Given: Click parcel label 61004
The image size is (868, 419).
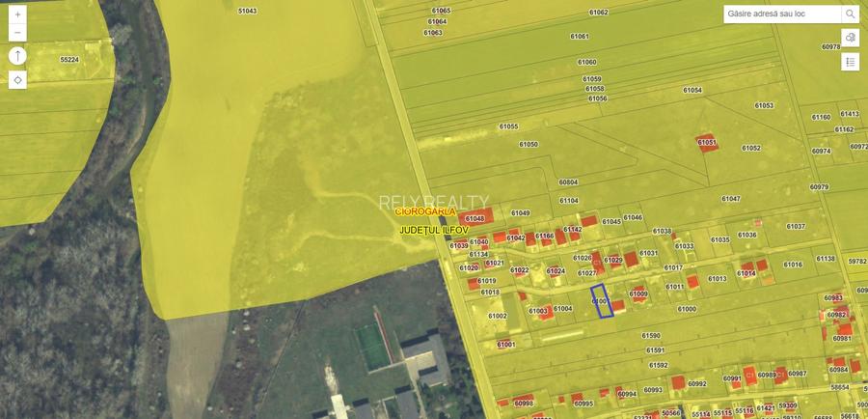Looking at the screenshot, I should tap(562, 309).
